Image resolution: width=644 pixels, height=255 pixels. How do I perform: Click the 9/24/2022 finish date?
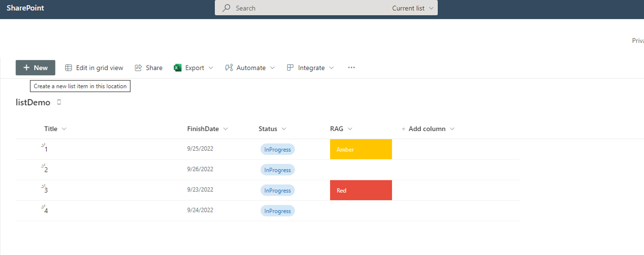200,210
